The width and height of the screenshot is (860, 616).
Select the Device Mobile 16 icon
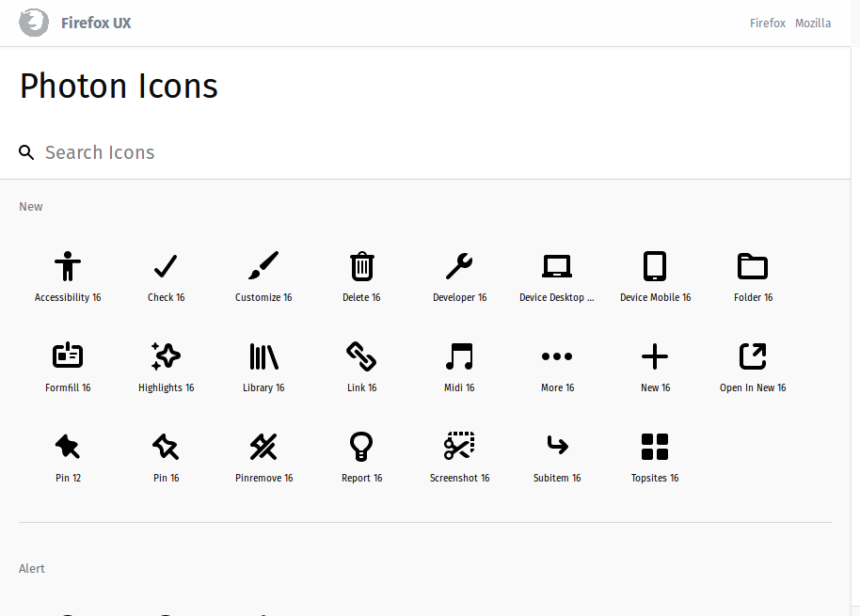[x=655, y=266]
